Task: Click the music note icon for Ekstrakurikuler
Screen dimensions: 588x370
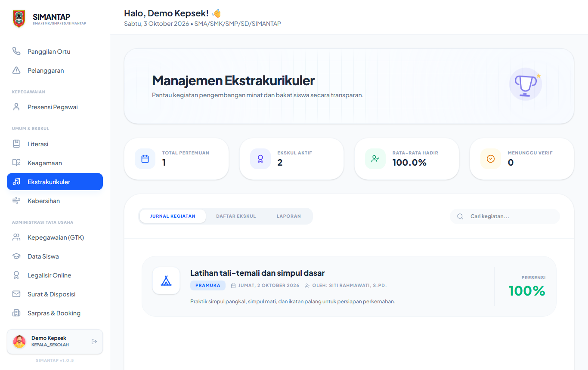Action: [16, 182]
